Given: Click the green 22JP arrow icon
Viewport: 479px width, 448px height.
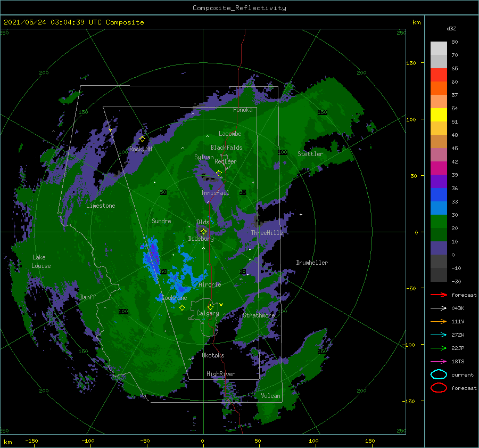Looking at the screenshot, I should 439,348.
